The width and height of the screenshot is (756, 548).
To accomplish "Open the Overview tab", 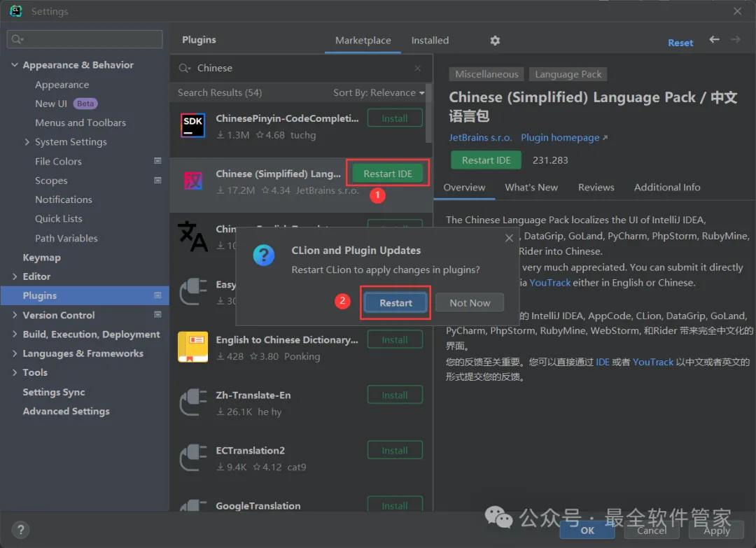I will coord(464,188).
